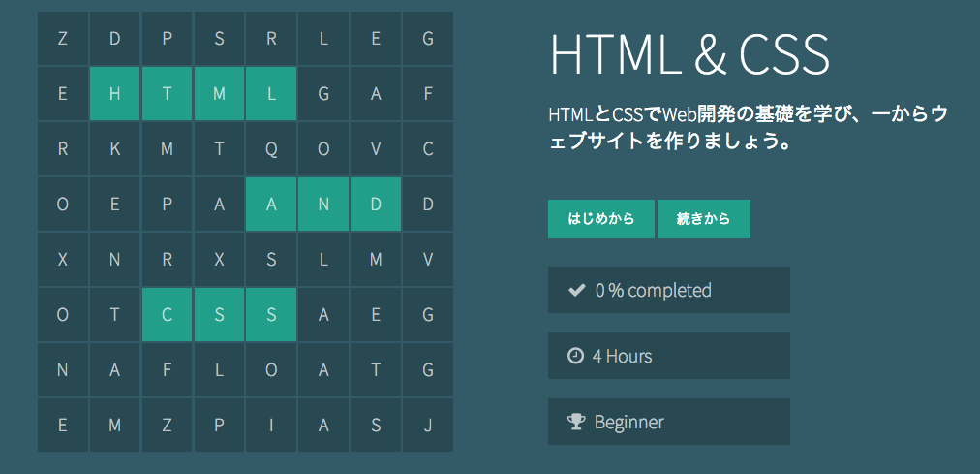
Task: Click the J letter tile
Action: click(427, 426)
